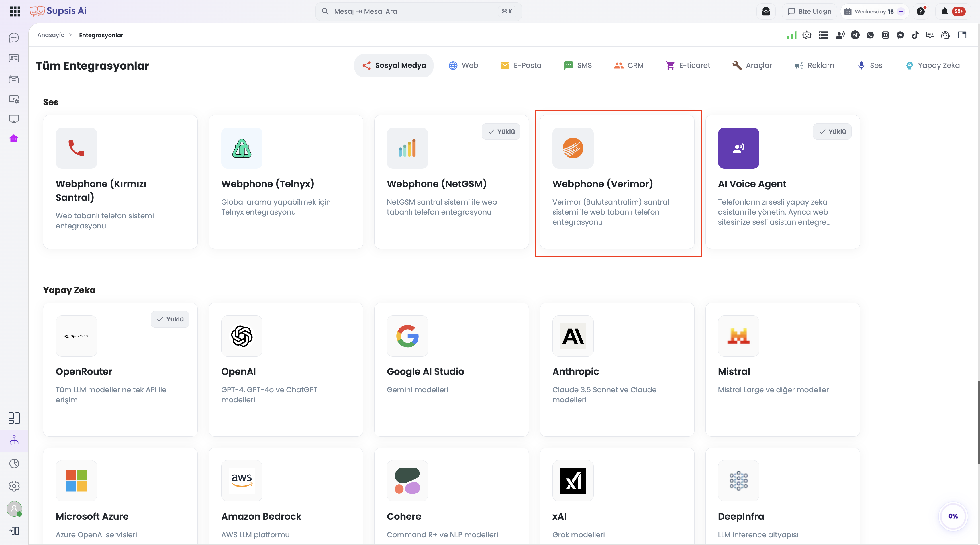This screenshot has width=980, height=545.
Task: Click the Yüklü badge on Webphone (NetGSM)
Action: 501,132
